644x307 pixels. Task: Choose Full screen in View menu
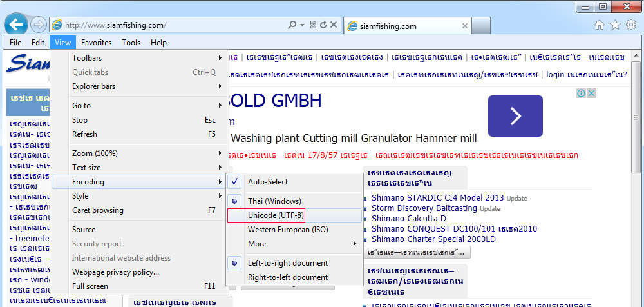[x=139, y=286]
